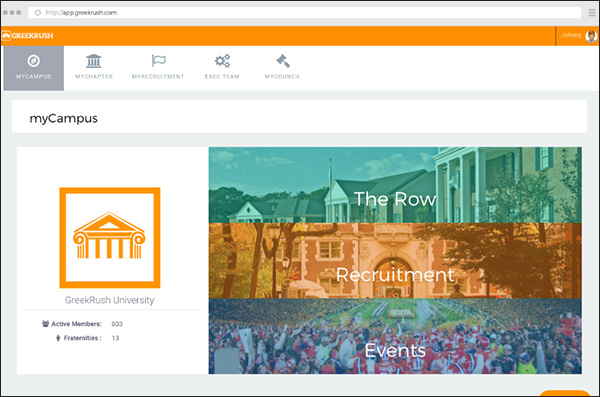Open the myRecruitment flag icon
The height and width of the screenshot is (397, 600).
click(x=158, y=60)
